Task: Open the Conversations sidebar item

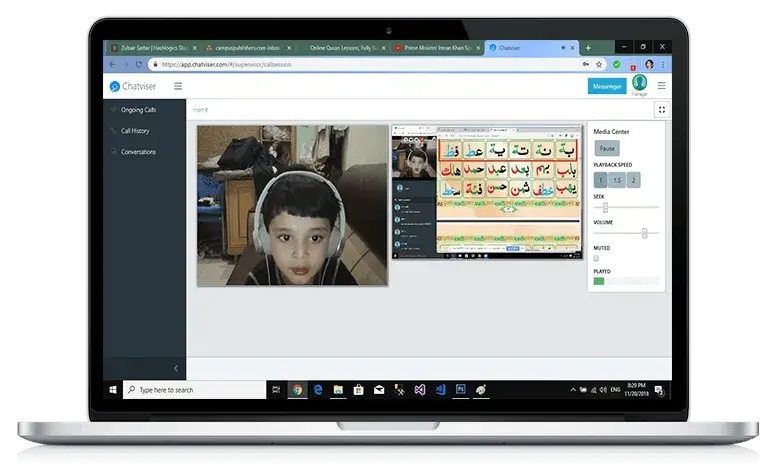Action: click(138, 152)
